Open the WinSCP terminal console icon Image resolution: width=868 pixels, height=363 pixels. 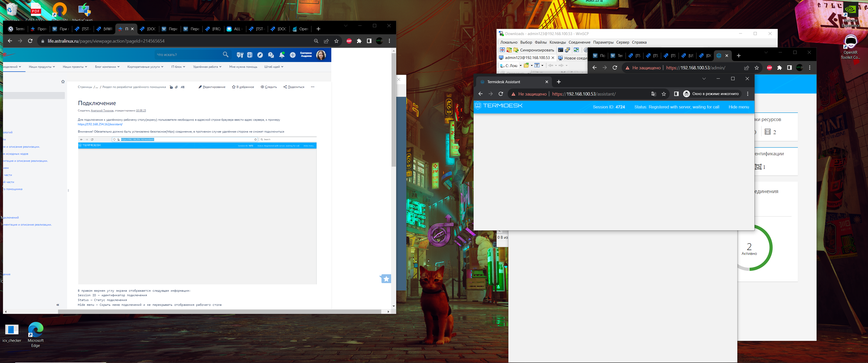[560, 50]
